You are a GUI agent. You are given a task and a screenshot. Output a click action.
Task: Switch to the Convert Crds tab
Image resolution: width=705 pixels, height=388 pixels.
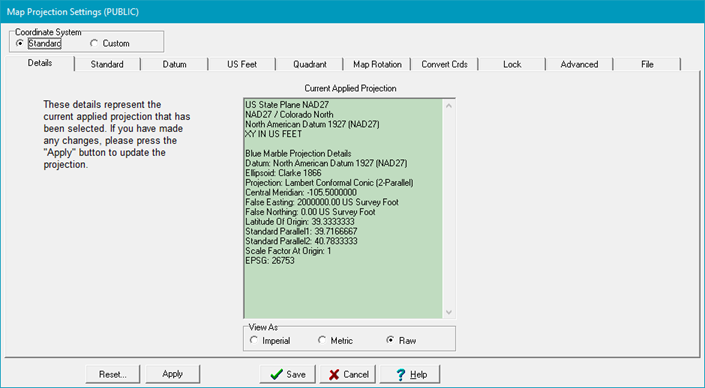coord(444,64)
